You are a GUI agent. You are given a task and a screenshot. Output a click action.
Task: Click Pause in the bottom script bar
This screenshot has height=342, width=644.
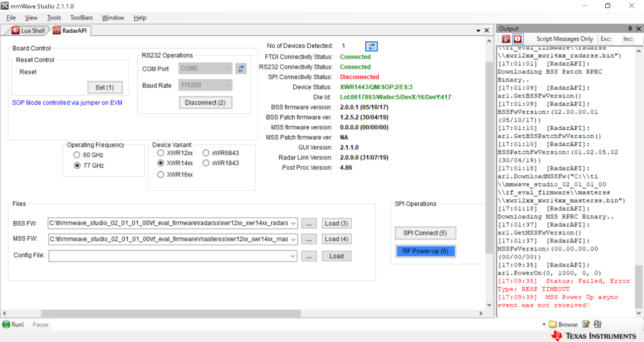[40, 324]
